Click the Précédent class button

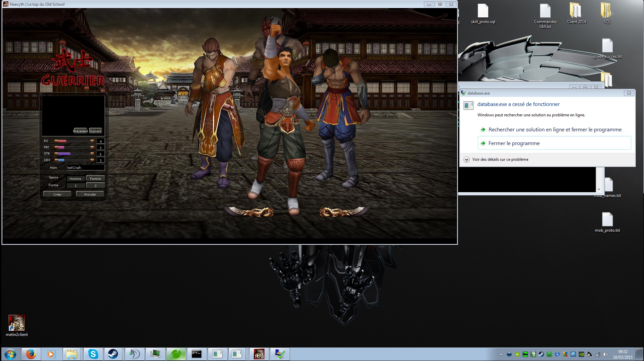tap(80, 131)
